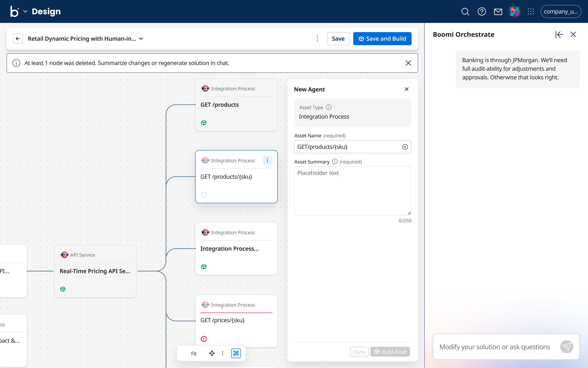Screen dimensions: 588x368
Task: Click the Save button
Action: pos(338,39)
